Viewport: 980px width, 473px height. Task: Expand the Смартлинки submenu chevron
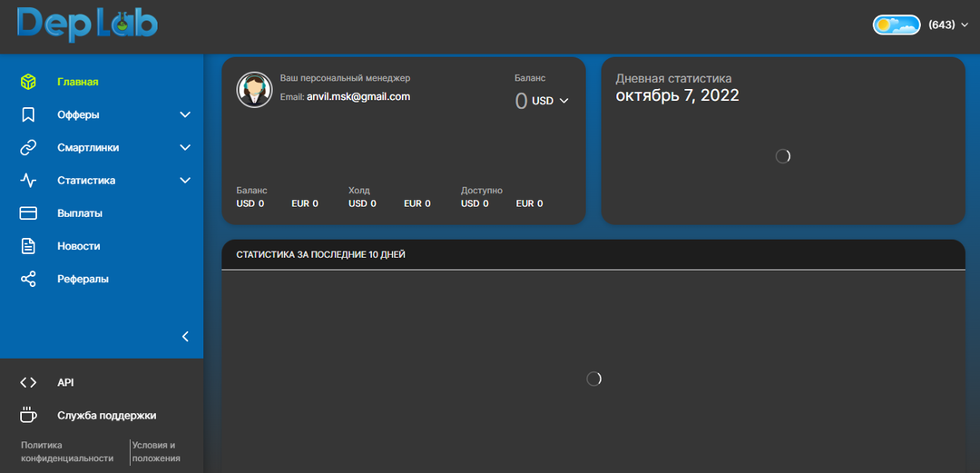tap(185, 148)
